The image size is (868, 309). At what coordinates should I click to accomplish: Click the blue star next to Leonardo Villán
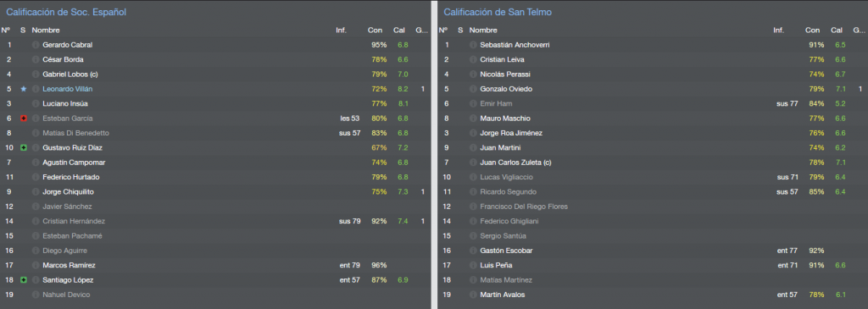(23, 89)
